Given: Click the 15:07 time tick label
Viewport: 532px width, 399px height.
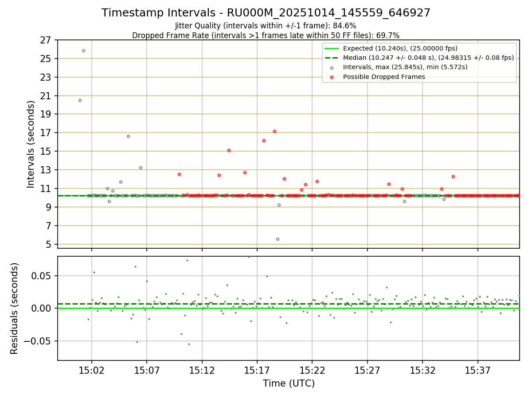Looking at the screenshot, I should [147, 370].
